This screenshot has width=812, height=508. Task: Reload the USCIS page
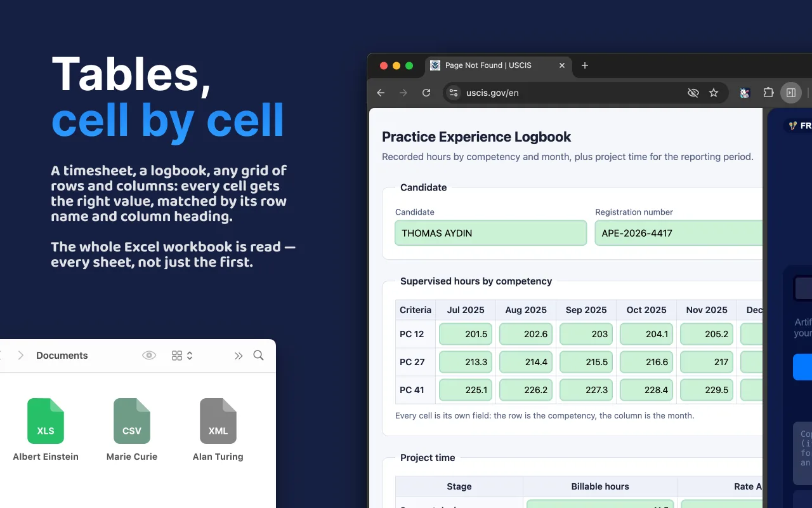(426, 93)
